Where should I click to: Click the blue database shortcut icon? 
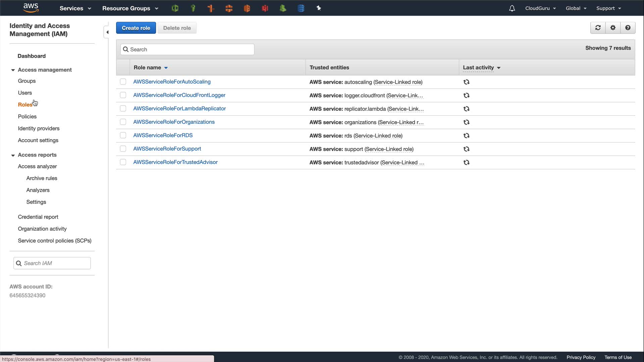point(301,8)
